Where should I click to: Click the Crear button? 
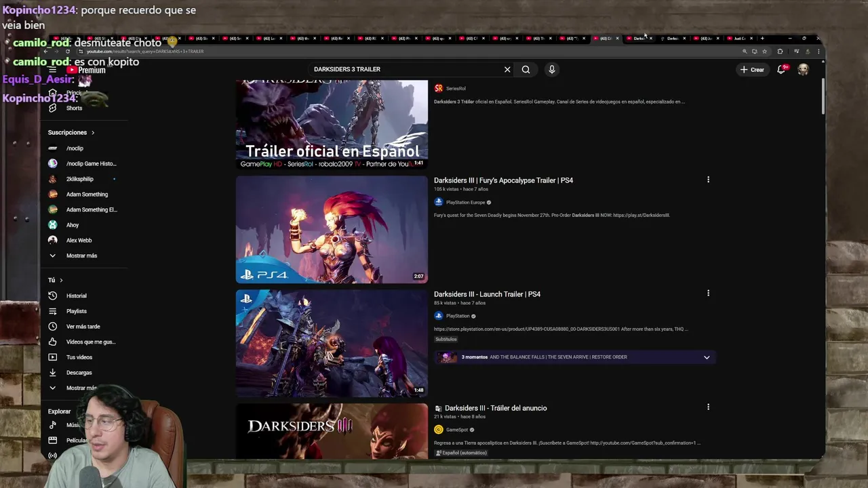pyautogui.click(x=752, y=69)
